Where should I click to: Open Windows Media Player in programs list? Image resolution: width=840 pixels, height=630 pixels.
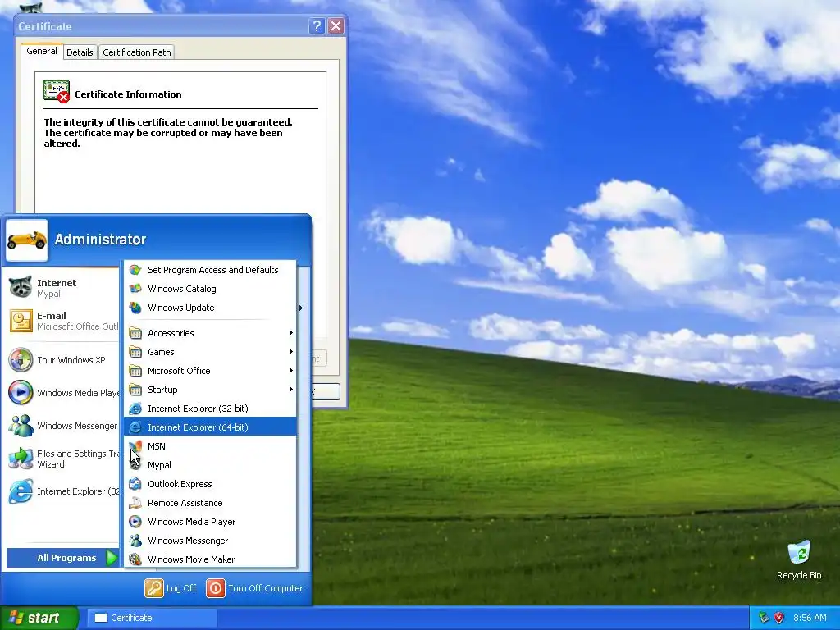pos(210,522)
